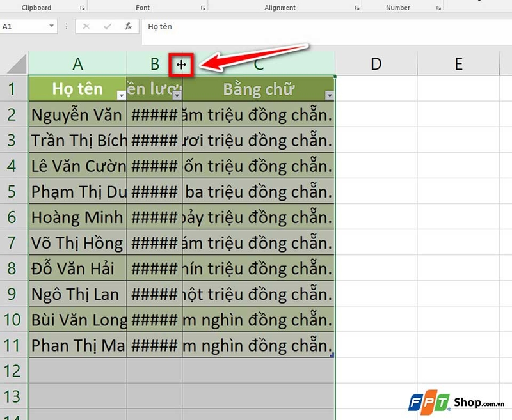Open the Font settings dialog launcher

(x=204, y=7)
